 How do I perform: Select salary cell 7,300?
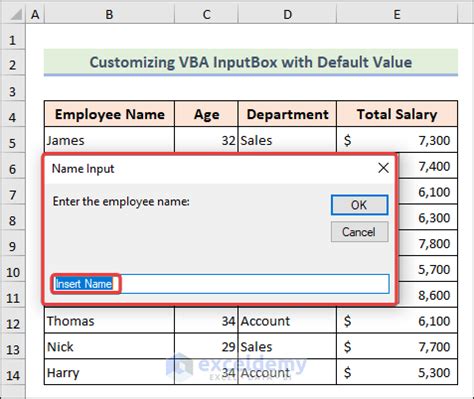[397, 140]
